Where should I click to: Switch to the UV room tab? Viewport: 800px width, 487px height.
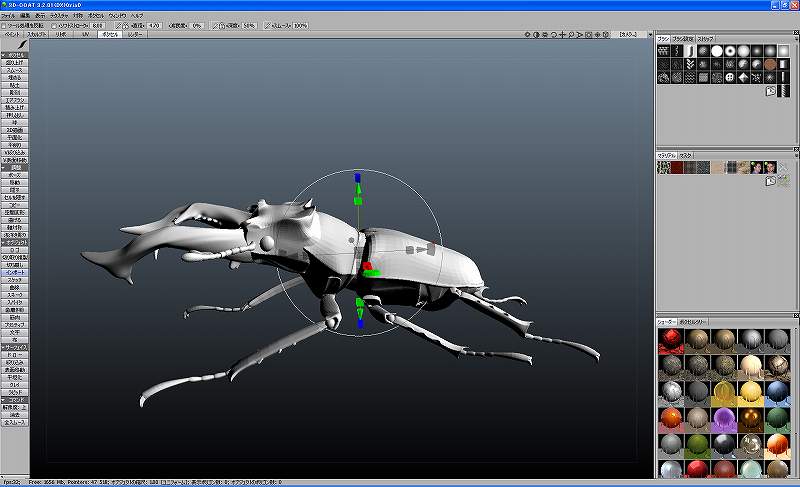click(x=85, y=35)
